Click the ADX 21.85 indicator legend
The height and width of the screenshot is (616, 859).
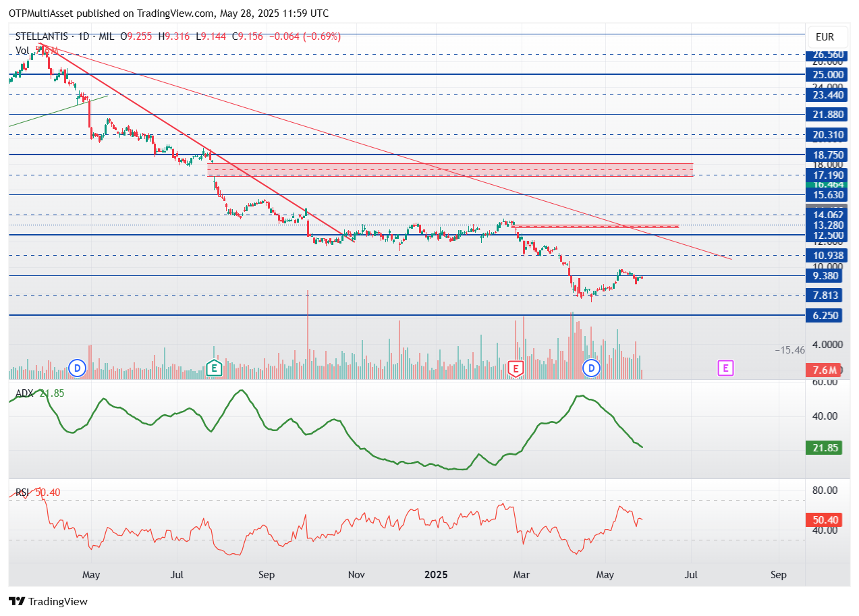click(40, 393)
